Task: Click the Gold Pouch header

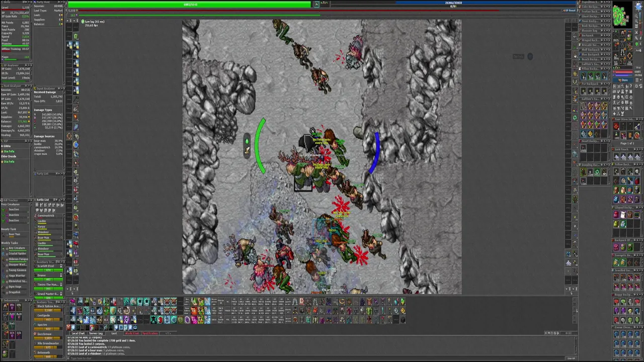Action: [626, 150]
